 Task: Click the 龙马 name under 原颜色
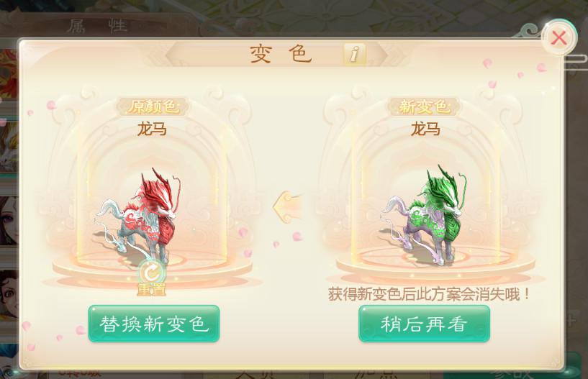click(152, 129)
